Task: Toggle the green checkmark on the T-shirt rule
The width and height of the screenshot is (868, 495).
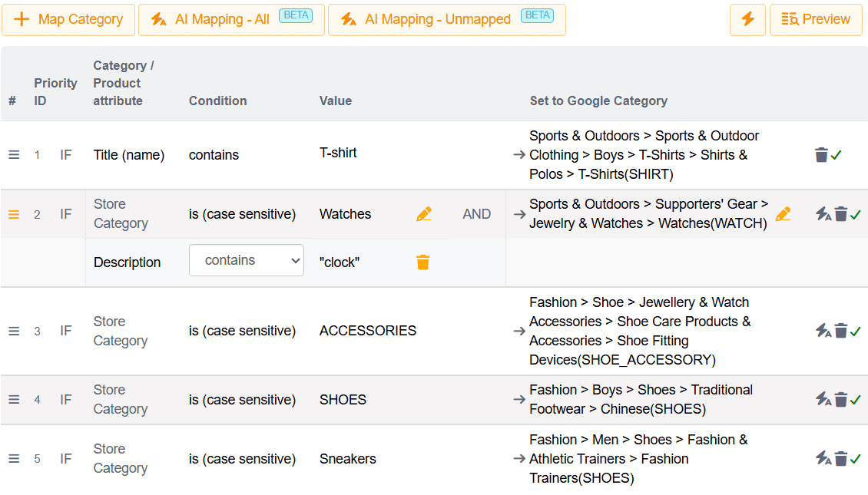Action: [837, 155]
